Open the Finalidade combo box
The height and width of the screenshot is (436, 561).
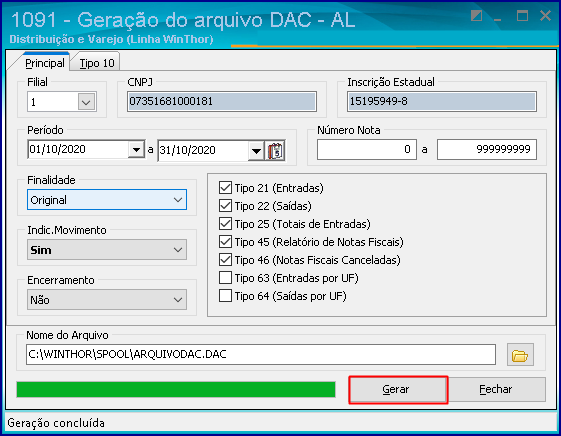pyautogui.click(x=107, y=200)
